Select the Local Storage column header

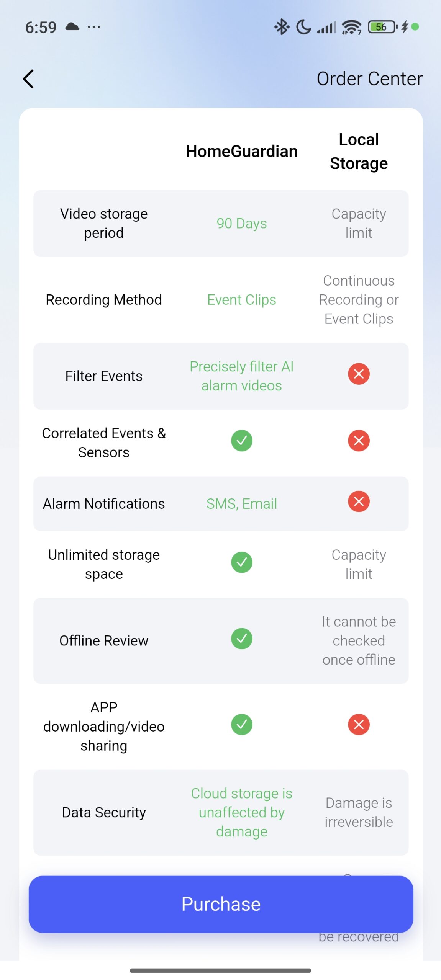click(359, 151)
